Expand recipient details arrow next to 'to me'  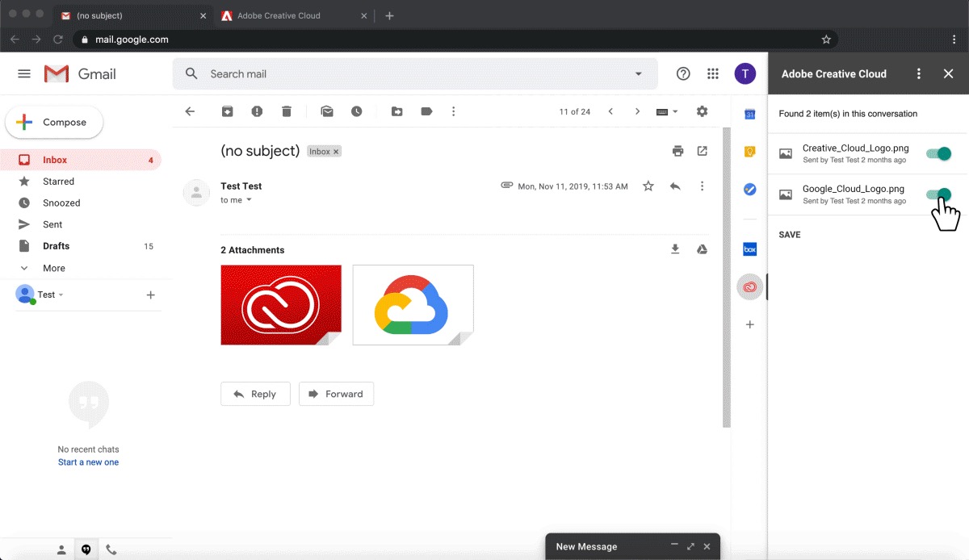[x=249, y=200]
